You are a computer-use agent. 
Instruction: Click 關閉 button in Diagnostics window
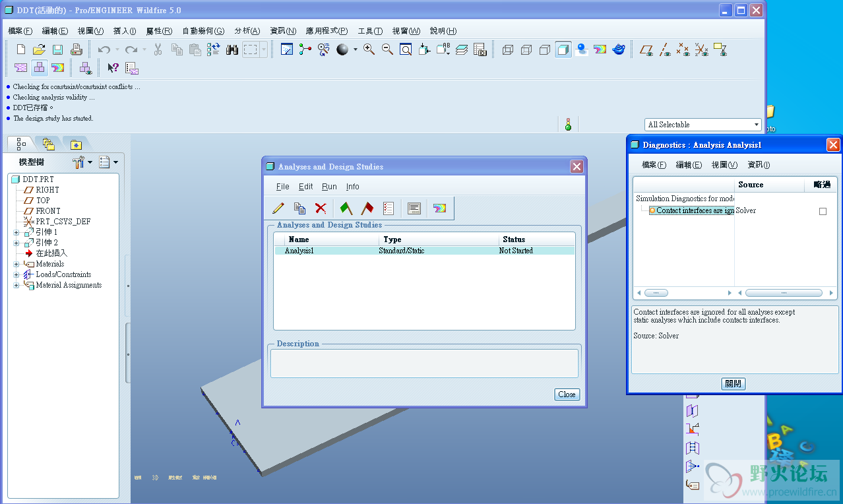click(x=734, y=384)
